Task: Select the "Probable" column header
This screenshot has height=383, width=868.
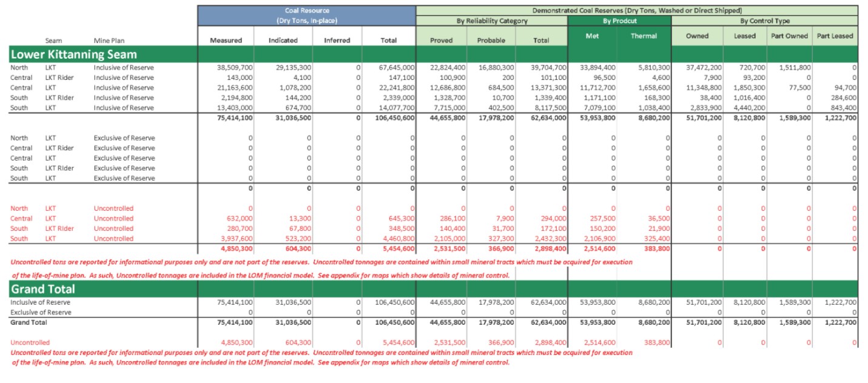Action: click(491, 40)
